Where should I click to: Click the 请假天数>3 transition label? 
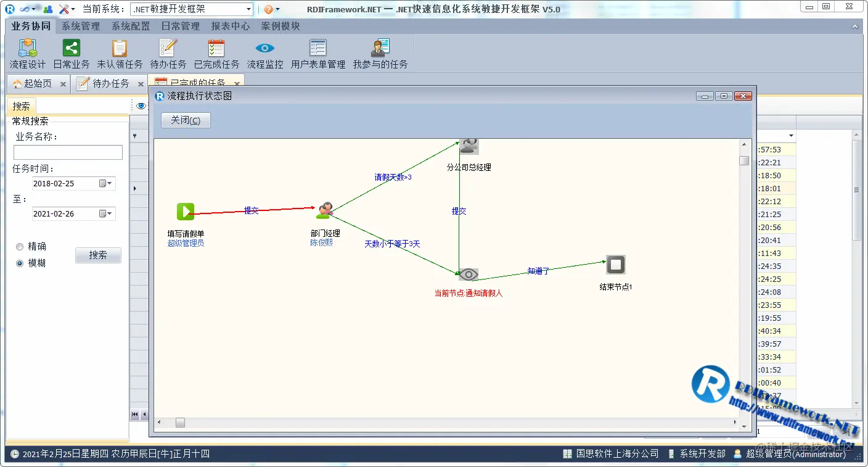tap(393, 177)
